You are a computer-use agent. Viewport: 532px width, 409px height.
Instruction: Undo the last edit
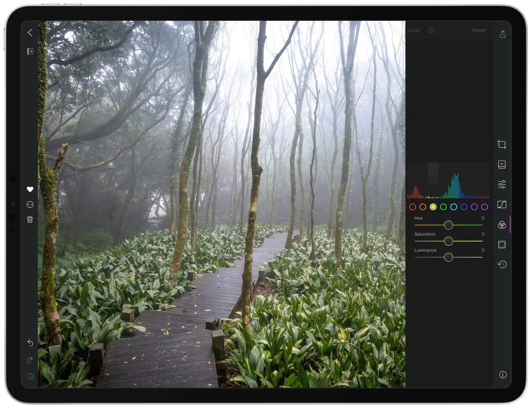30,343
